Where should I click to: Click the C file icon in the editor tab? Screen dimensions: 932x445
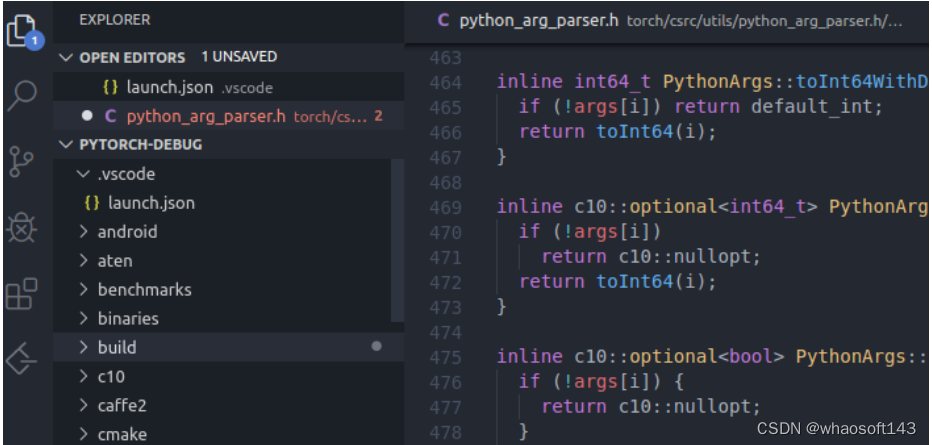443,20
